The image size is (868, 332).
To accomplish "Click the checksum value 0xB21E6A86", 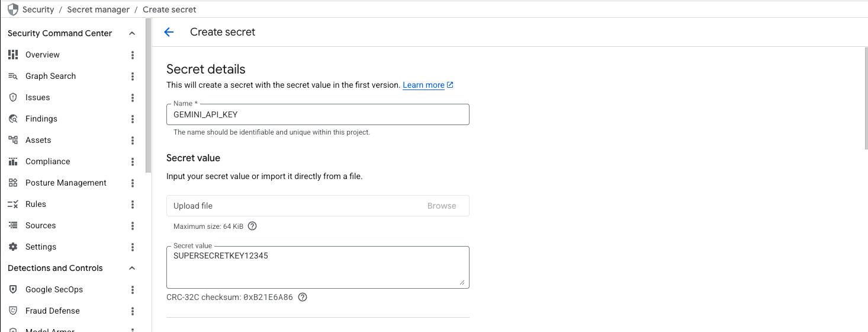I will tap(268, 297).
